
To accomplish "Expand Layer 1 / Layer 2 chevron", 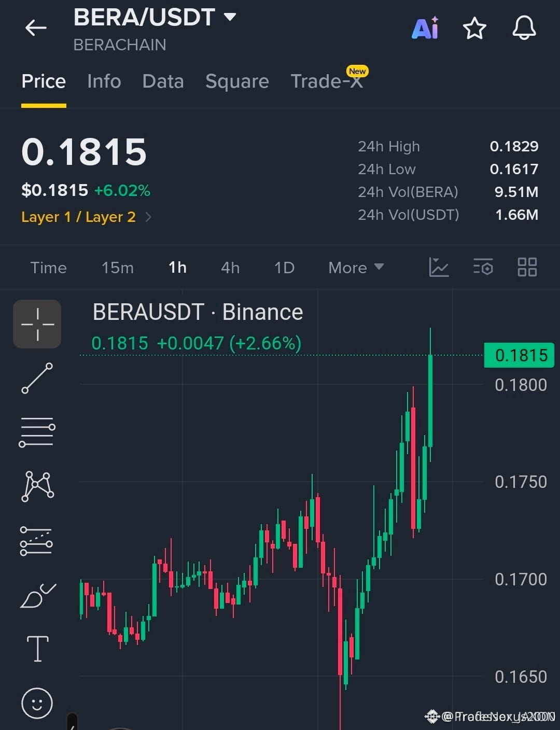I will click(148, 217).
